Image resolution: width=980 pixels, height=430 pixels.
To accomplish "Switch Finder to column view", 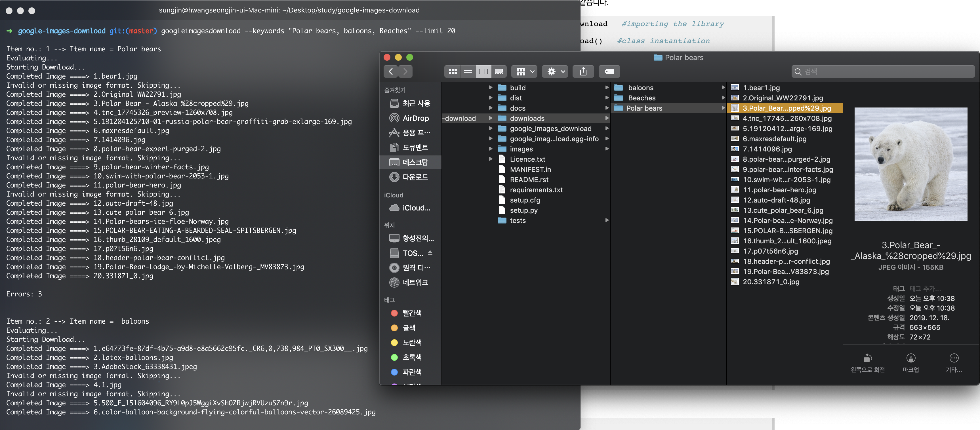I will coord(483,71).
